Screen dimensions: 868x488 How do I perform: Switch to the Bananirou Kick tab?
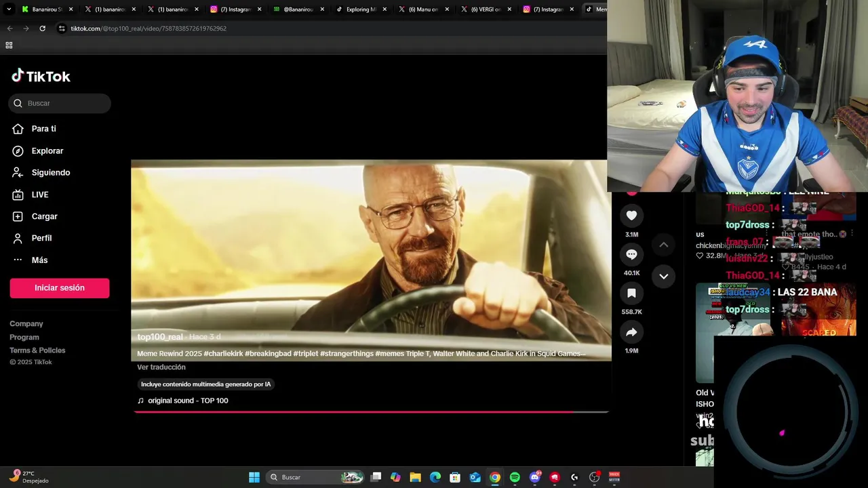46,9
